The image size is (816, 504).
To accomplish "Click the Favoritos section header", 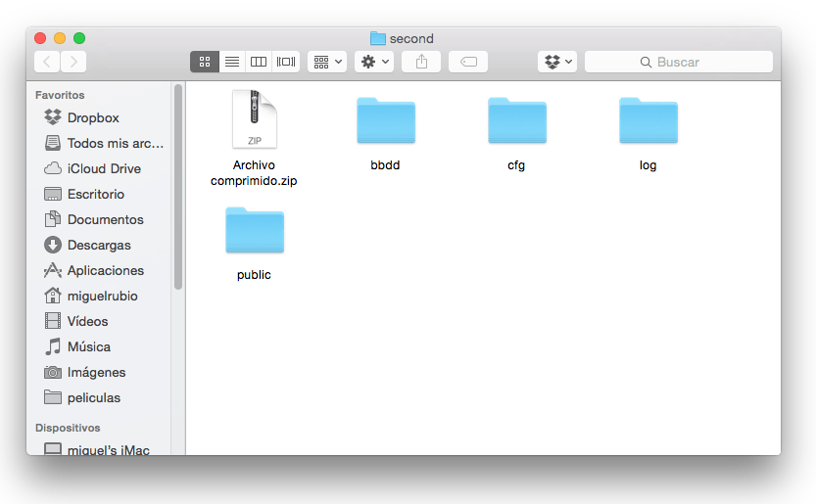I will tap(60, 95).
